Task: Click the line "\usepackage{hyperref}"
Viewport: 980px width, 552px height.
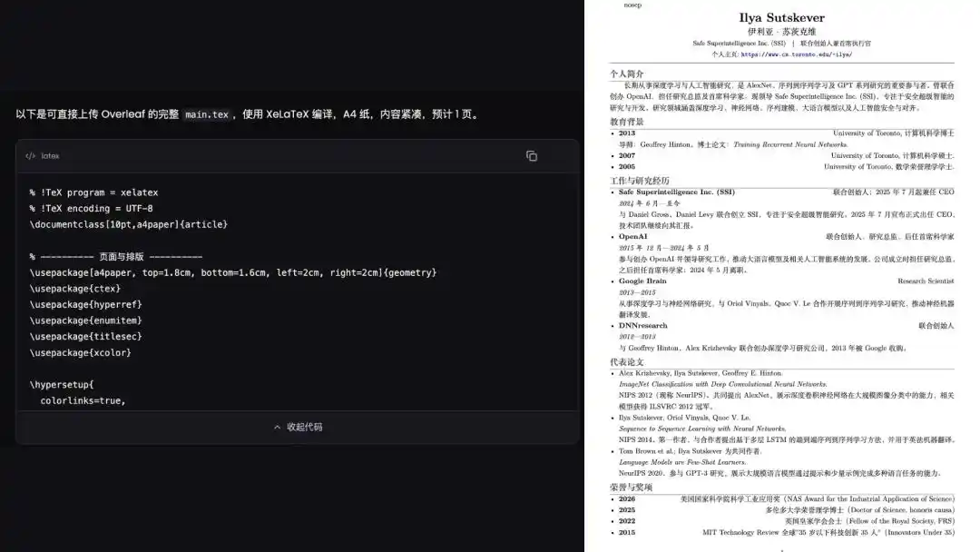Action: [85, 304]
